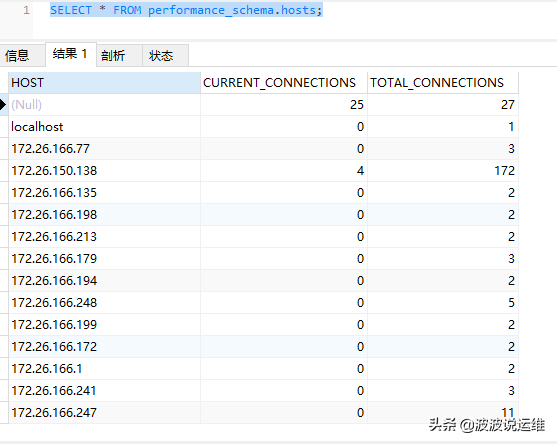Viewport: 557px width, 444px height.
Task: Click current connections cell for localhost
Action: pos(284,127)
